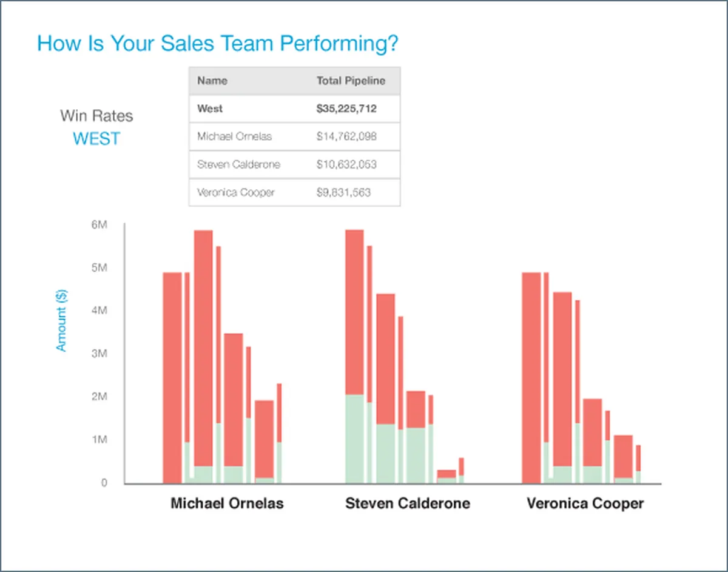Click the $14,762,098 pipeline value
This screenshot has width=728, height=572.
(x=346, y=136)
